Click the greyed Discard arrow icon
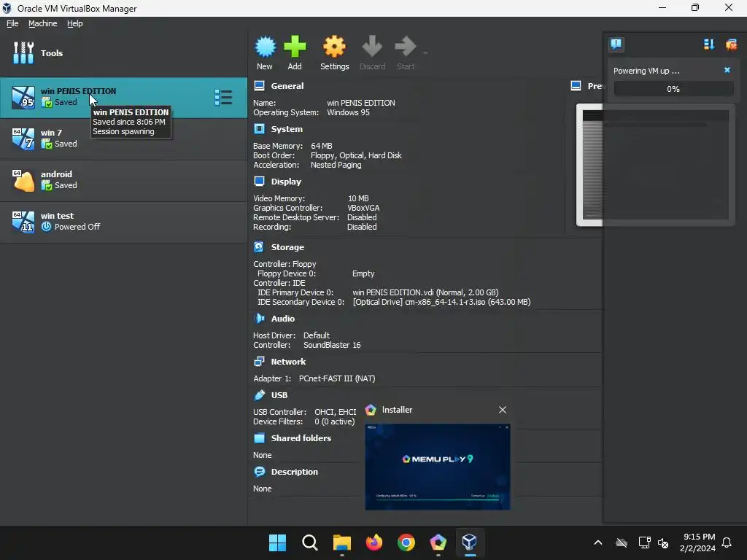Viewport: 747px width, 560px height. [x=372, y=47]
